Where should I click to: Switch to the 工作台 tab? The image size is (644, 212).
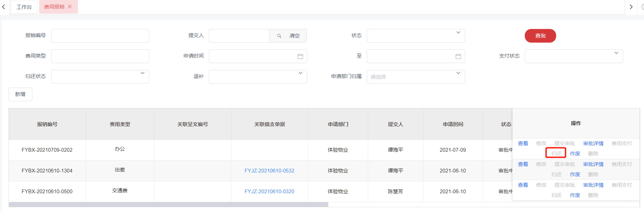click(24, 7)
